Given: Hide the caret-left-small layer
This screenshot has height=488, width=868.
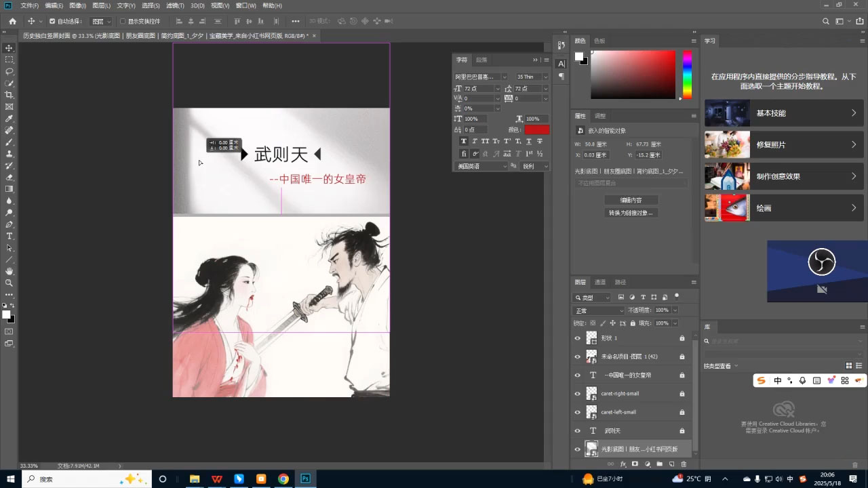Looking at the screenshot, I should 578,412.
